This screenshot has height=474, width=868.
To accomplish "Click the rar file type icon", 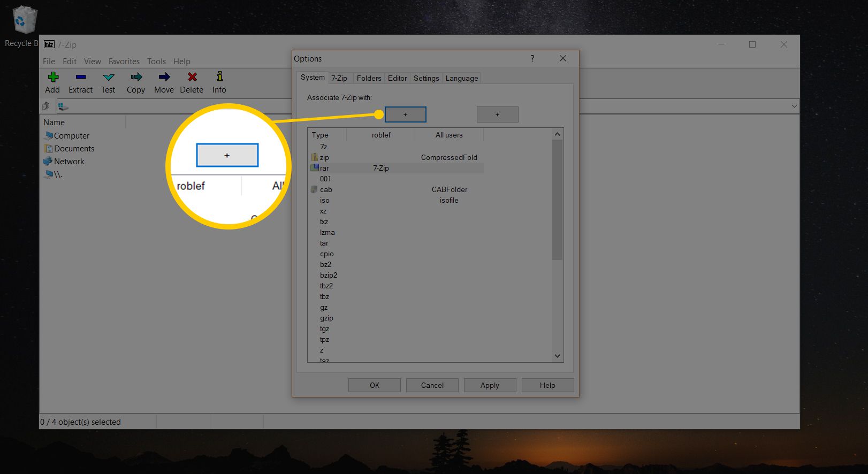I will [315, 168].
